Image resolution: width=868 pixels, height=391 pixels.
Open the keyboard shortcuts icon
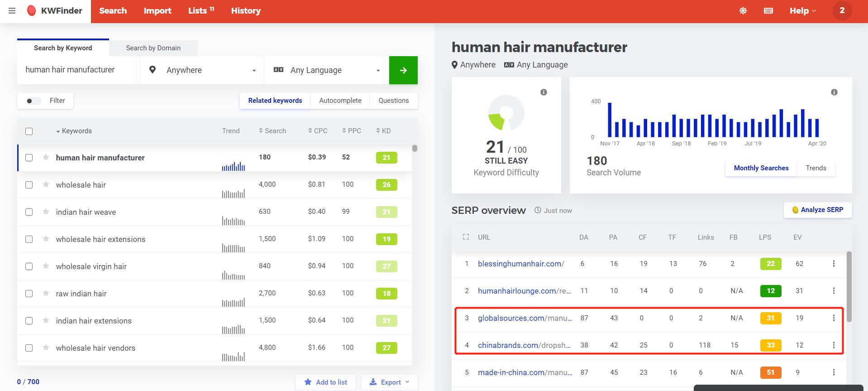pyautogui.click(x=768, y=11)
